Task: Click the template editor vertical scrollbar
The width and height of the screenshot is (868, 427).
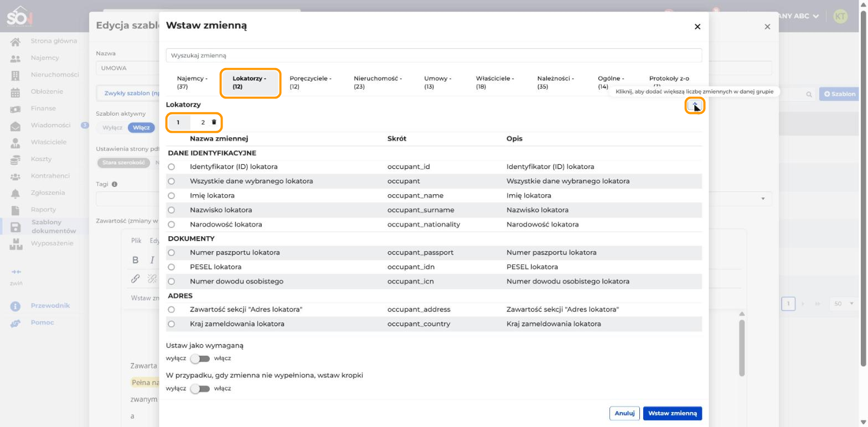Action: click(x=742, y=348)
